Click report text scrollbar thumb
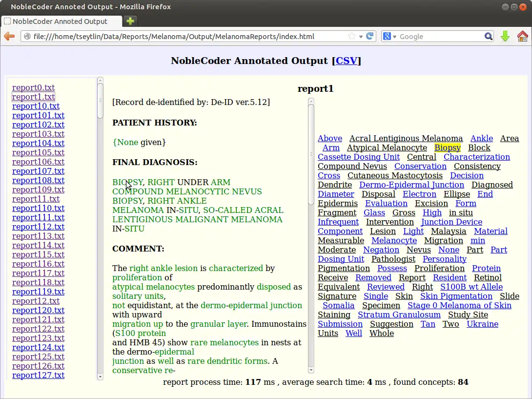532x399 pixels. [x=311, y=154]
